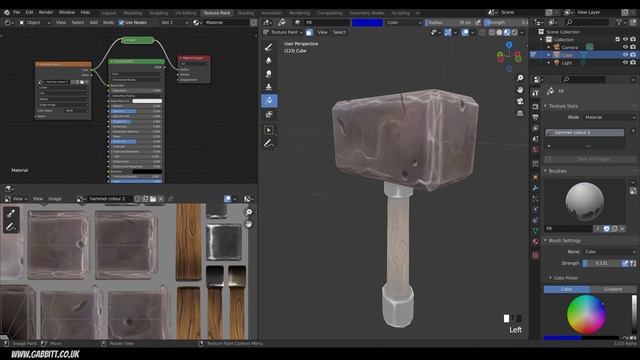
Task: Open image file folder icon for hammer colour 2
Action: [153, 199]
